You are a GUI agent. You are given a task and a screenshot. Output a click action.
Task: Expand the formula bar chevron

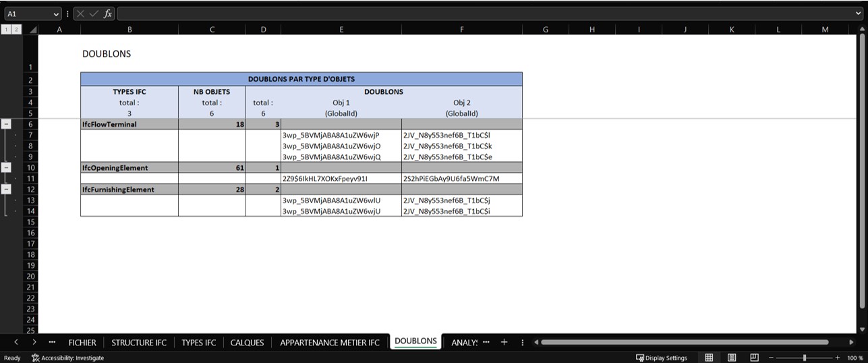click(859, 13)
